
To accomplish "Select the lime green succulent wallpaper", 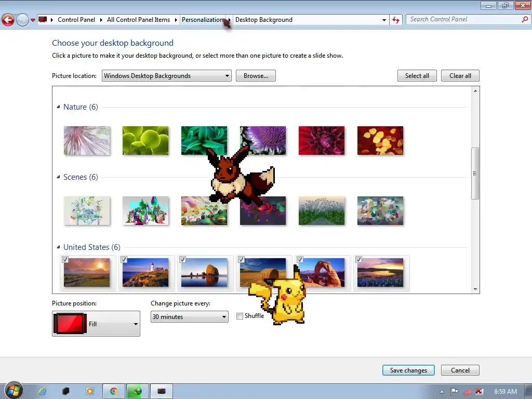I will click(x=145, y=140).
